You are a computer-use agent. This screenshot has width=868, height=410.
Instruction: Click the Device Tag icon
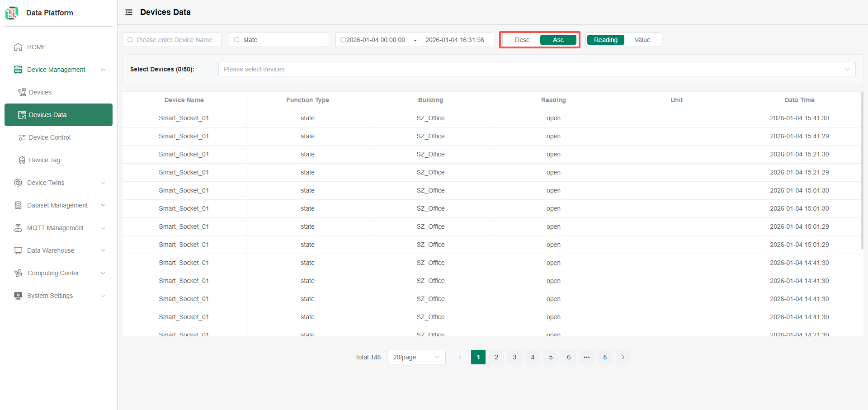[x=22, y=160]
